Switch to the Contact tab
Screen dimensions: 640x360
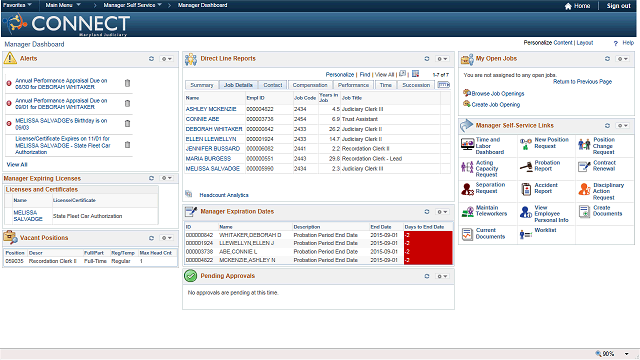[x=273, y=85]
